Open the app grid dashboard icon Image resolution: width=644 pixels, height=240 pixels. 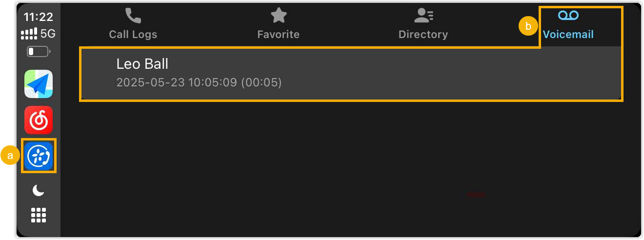pyautogui.click(x=39, y=215)
